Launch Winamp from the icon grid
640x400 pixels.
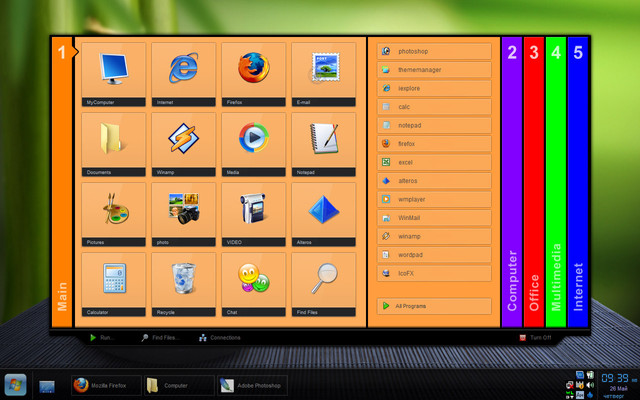(x=183, y=144)
